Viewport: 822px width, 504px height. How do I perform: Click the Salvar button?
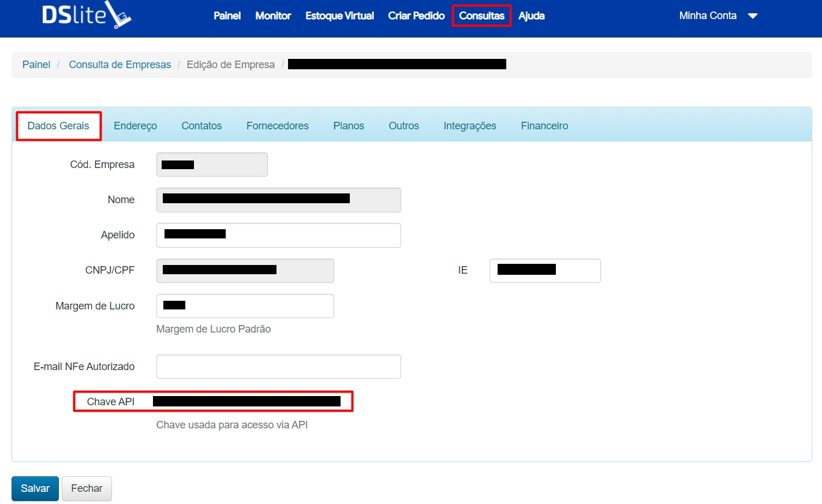(35, 488)
